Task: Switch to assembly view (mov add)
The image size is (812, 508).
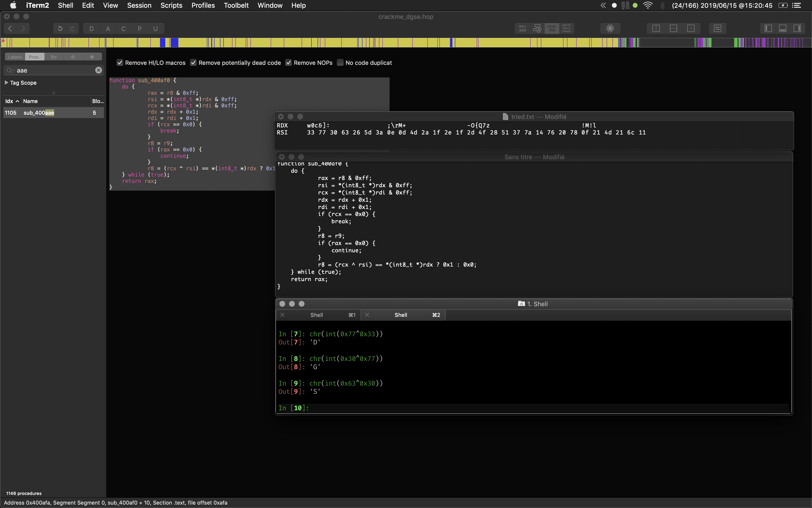Action: 522,29
